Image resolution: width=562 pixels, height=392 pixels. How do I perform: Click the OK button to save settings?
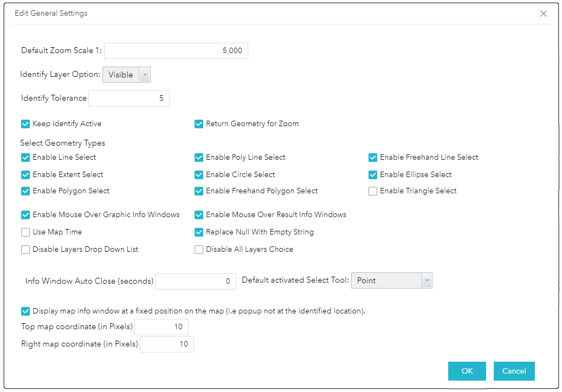point(467,371)
